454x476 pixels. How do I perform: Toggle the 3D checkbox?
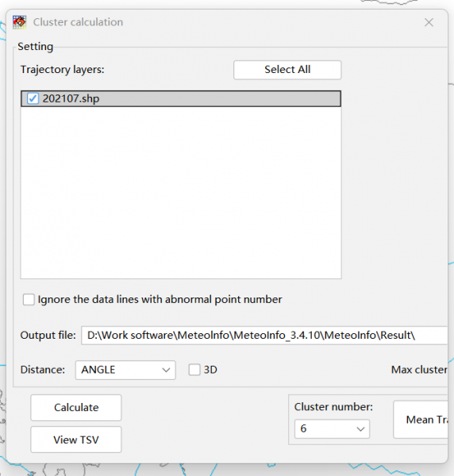(x=194, y=370)
